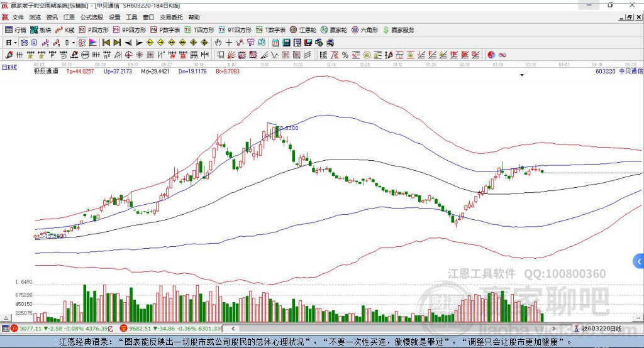Click the first yellow diamond arrow icon
Viewport: 644px width, 348px height.
point(150,43)
